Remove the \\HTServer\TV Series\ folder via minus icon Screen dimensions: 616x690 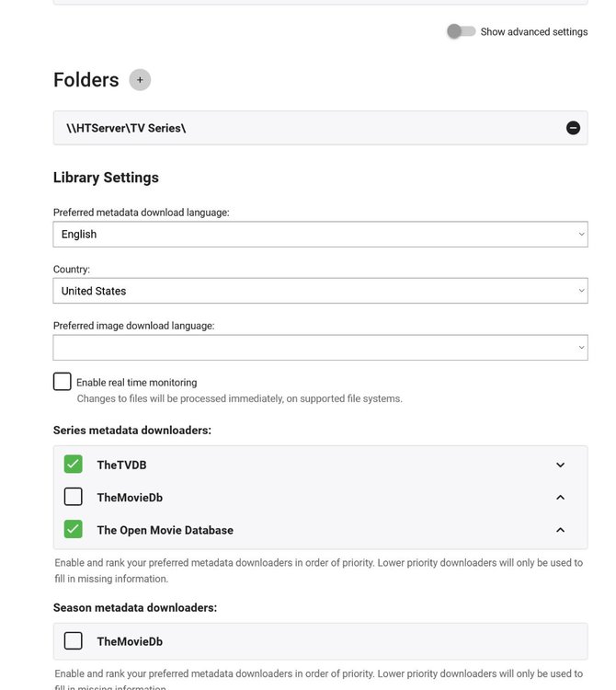(573, 128)
